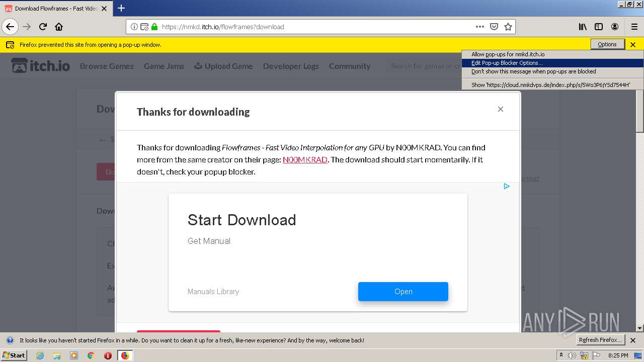Click the itch.io search field

[424, 66]
